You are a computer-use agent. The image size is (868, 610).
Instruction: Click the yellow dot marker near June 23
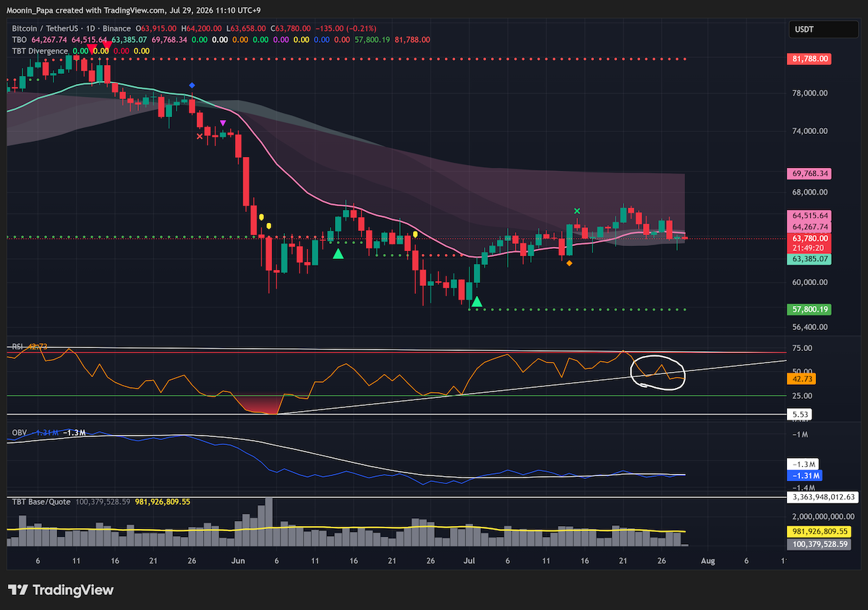(x=415, y=234)
